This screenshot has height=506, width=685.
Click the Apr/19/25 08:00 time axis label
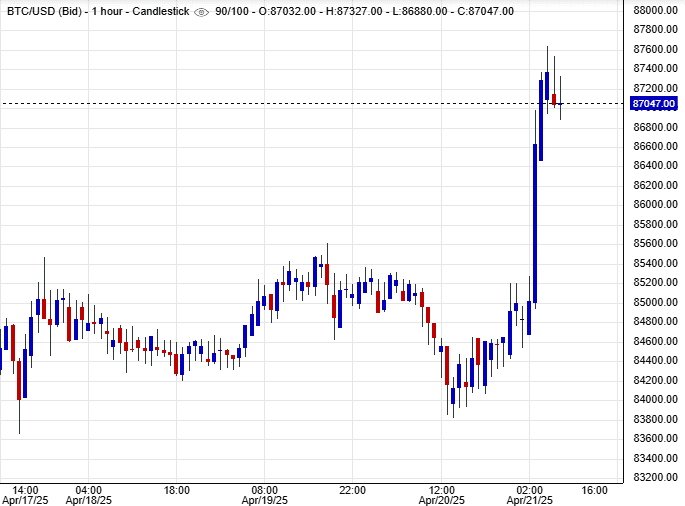265,495
